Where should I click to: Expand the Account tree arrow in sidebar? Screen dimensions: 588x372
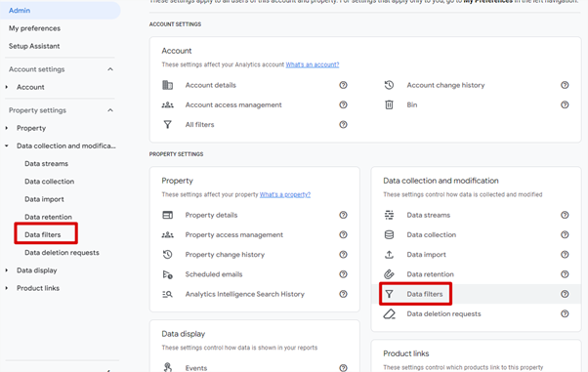(7, 87)
